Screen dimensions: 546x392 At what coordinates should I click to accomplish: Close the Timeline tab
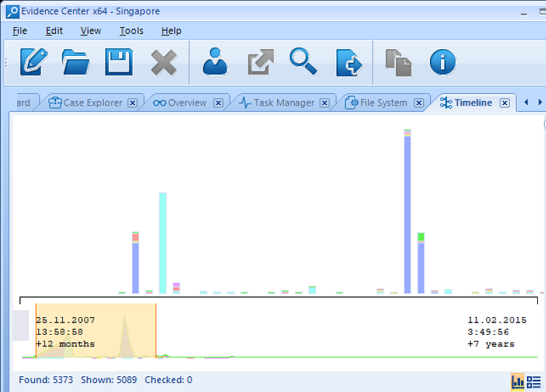click(504, 103)
